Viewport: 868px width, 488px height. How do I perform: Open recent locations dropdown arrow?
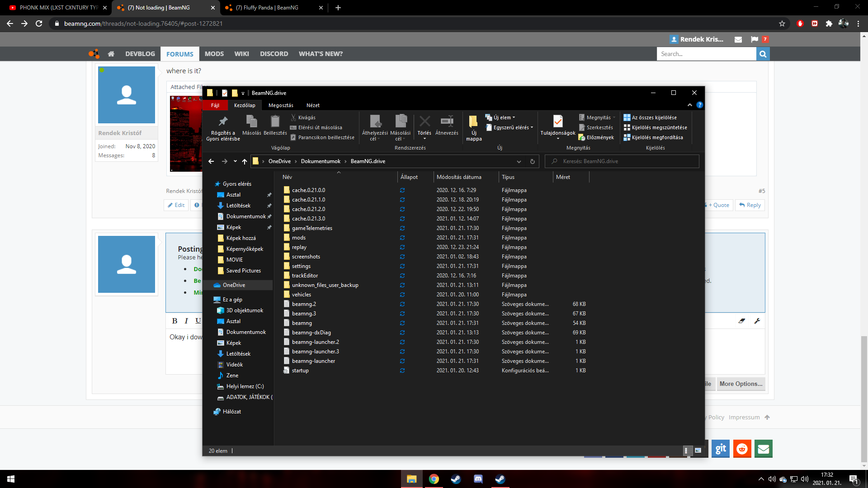235,161
